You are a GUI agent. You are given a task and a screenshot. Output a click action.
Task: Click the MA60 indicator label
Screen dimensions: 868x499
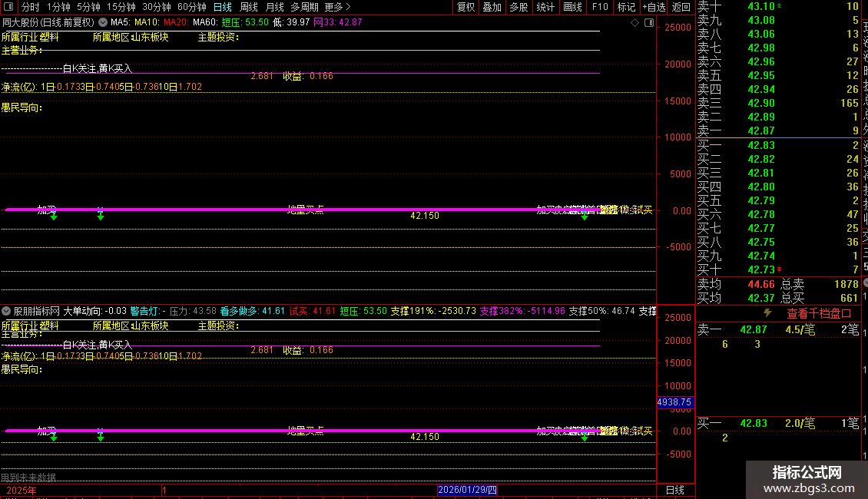click(x=205, y=22)
